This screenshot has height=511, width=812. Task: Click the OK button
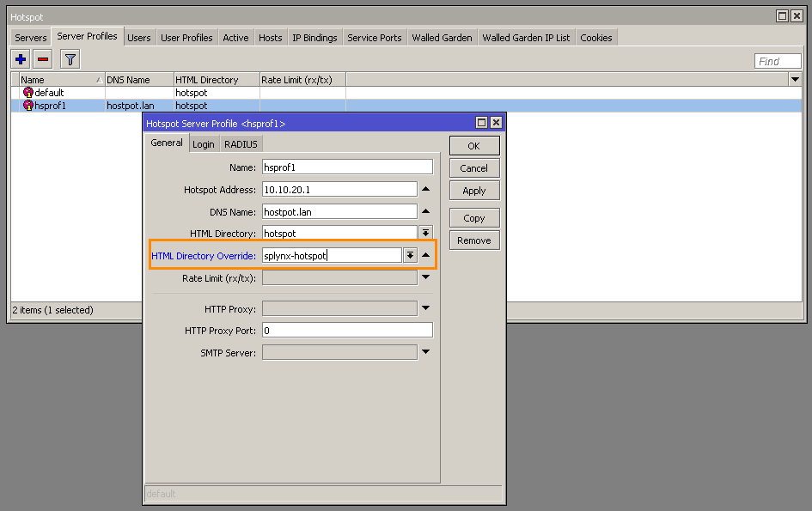pos(473,146)
